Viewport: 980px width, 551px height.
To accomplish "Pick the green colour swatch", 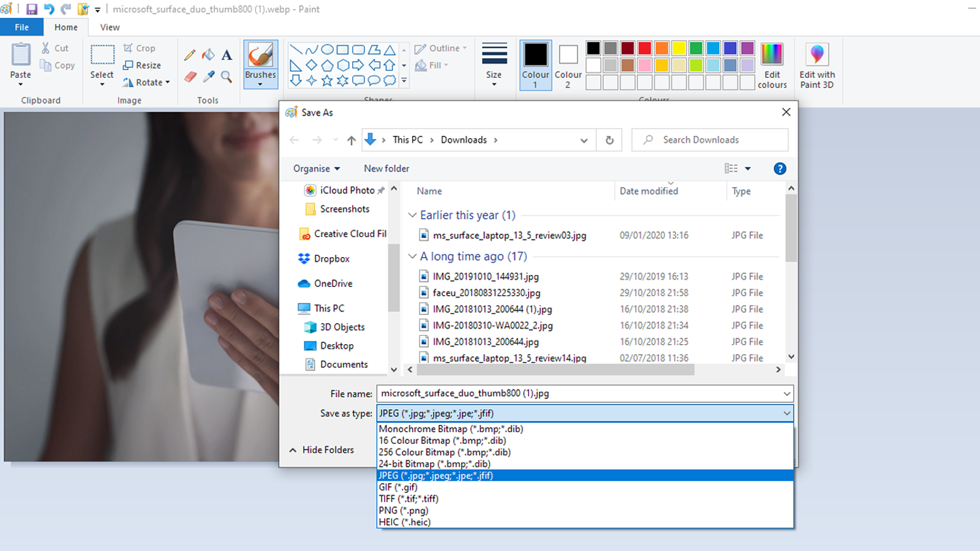I will tap(696, 48).
